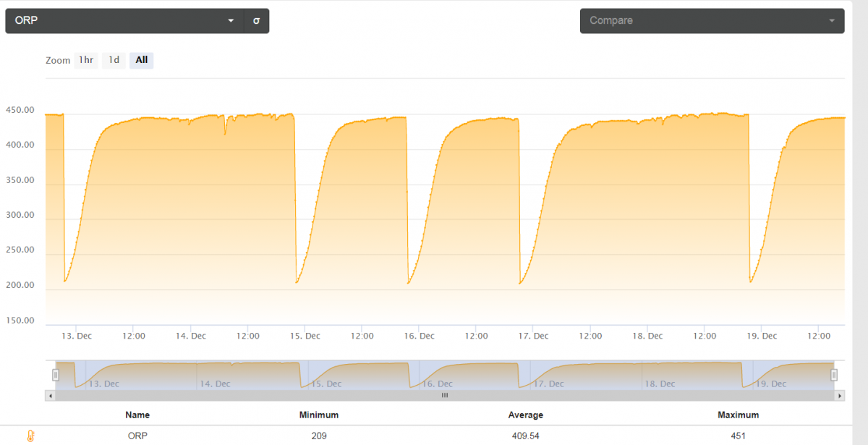
Task: Click the navigator scrollbar left arrow
Action: click(x=49, y=396)
